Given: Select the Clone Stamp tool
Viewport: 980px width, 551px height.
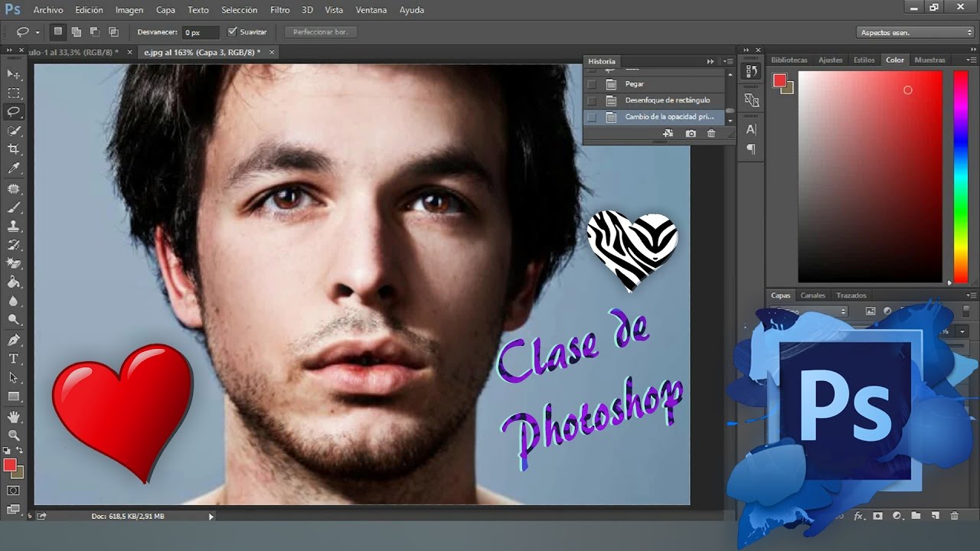Looking at the screenshot, I should pyautogui.click(x=14, y=227).
